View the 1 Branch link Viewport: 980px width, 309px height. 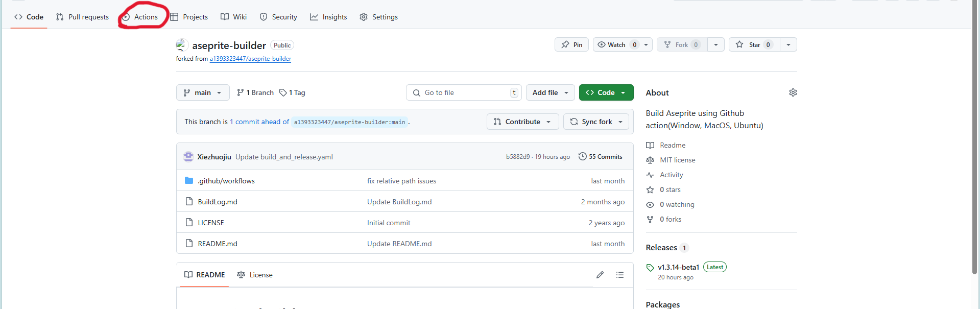(x=255, y=92)
